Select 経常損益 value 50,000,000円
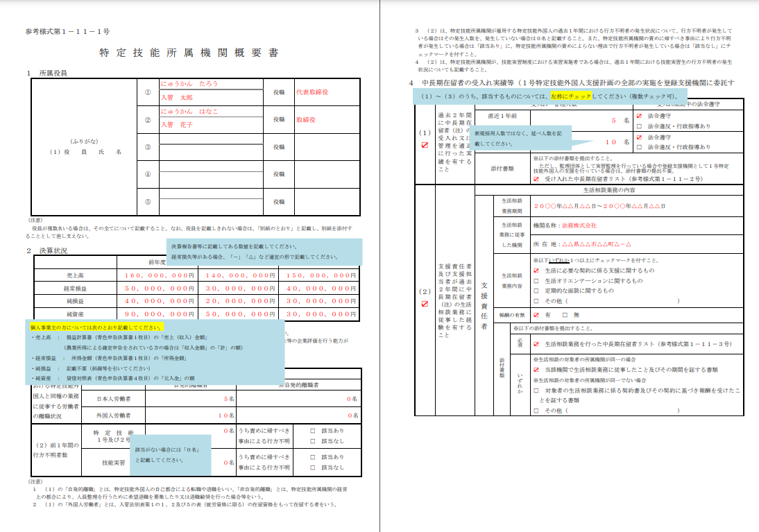Image resolution: width=759 pixels, height=532 pixels. (160, 288)
